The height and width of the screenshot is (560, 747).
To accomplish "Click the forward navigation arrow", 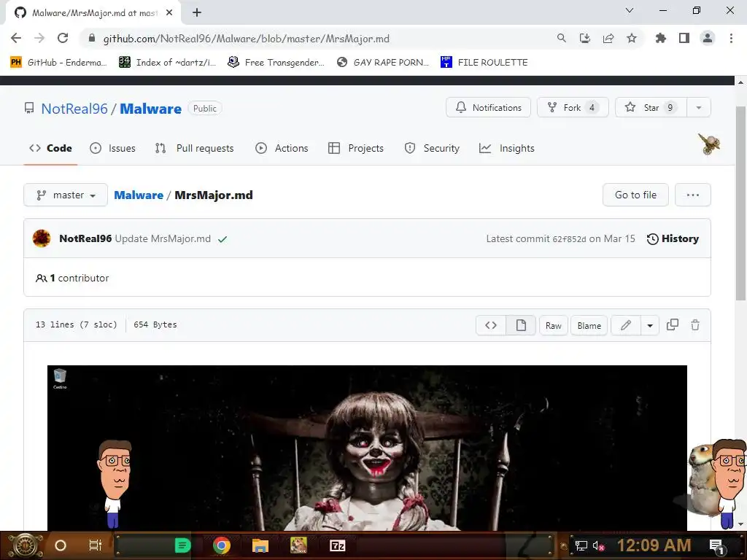I will 39,38.
